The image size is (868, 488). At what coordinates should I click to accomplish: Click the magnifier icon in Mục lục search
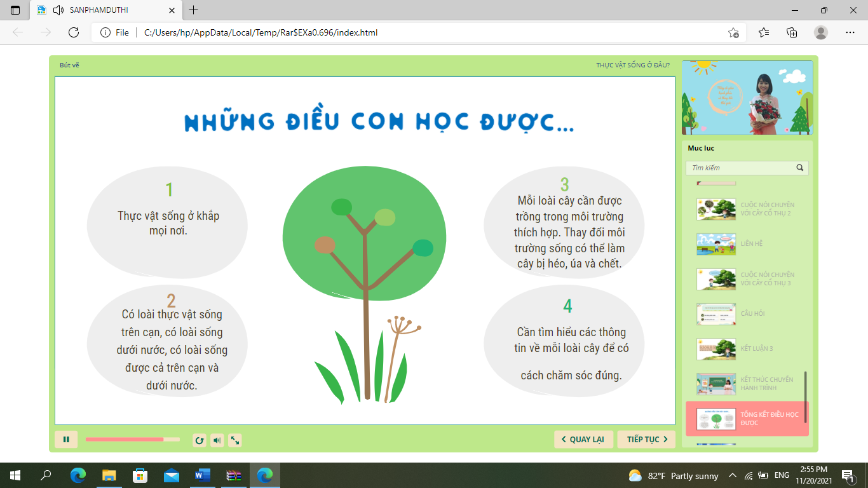[800, 168]
